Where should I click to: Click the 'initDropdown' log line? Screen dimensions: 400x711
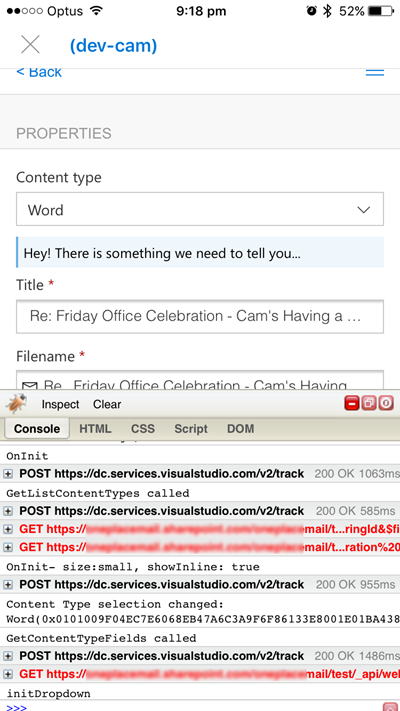[49, 693]
